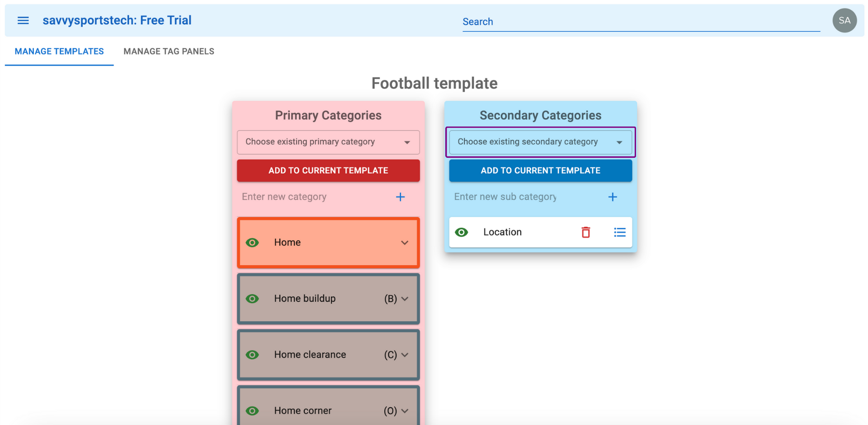
Task: Click the SA user avatar
Action: pyautogui.click(x=844, y=20)
